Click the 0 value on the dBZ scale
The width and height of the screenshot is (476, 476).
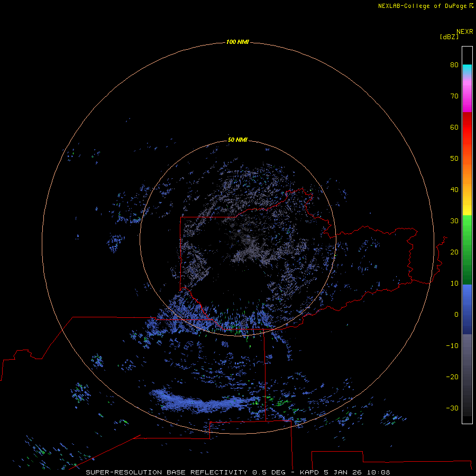point(456,315)
